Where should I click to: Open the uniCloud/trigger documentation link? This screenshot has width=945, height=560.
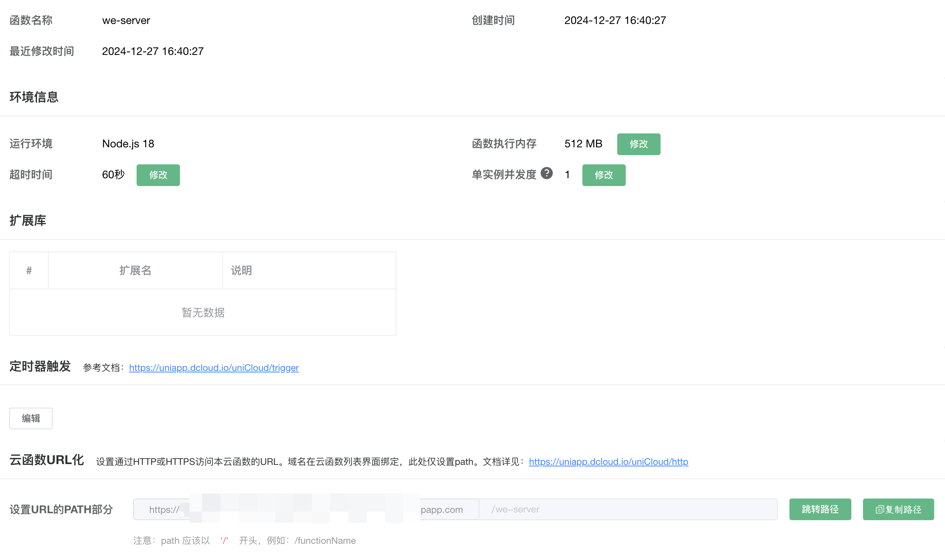[214, 367]
